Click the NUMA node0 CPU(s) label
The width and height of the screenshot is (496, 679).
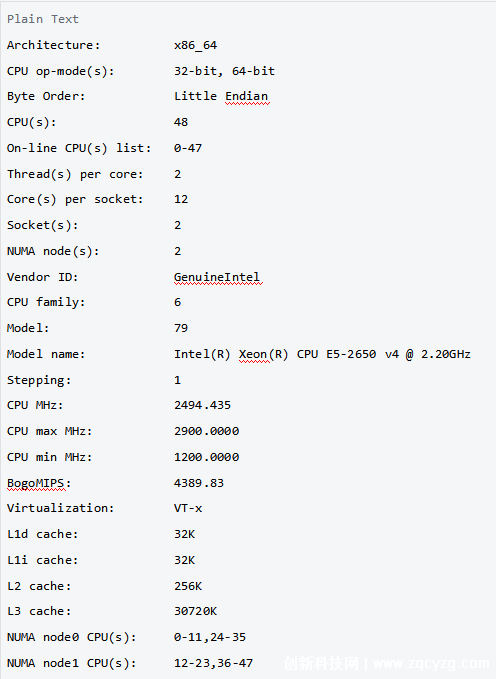(71, 637)
